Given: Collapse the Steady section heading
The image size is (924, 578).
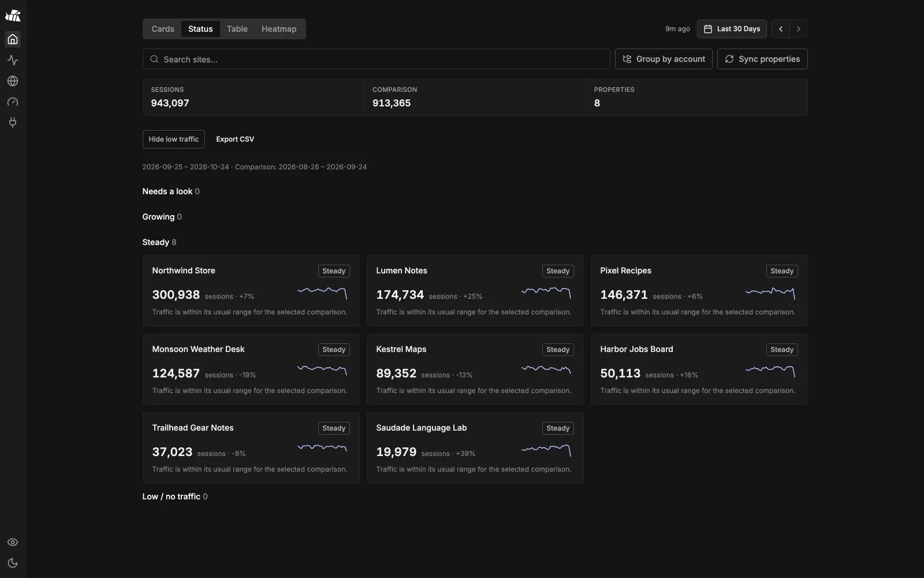Looking at the screenshot, I should click(x=159, y=242).
